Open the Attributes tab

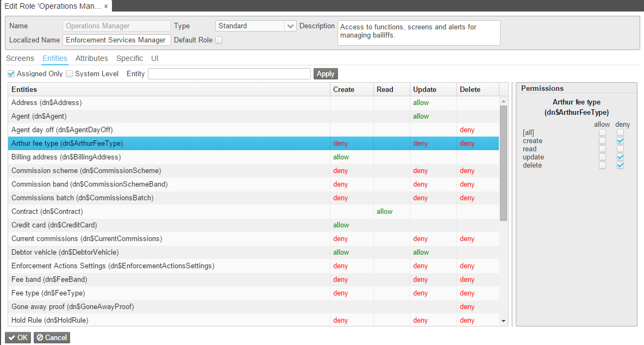[91, 58]
